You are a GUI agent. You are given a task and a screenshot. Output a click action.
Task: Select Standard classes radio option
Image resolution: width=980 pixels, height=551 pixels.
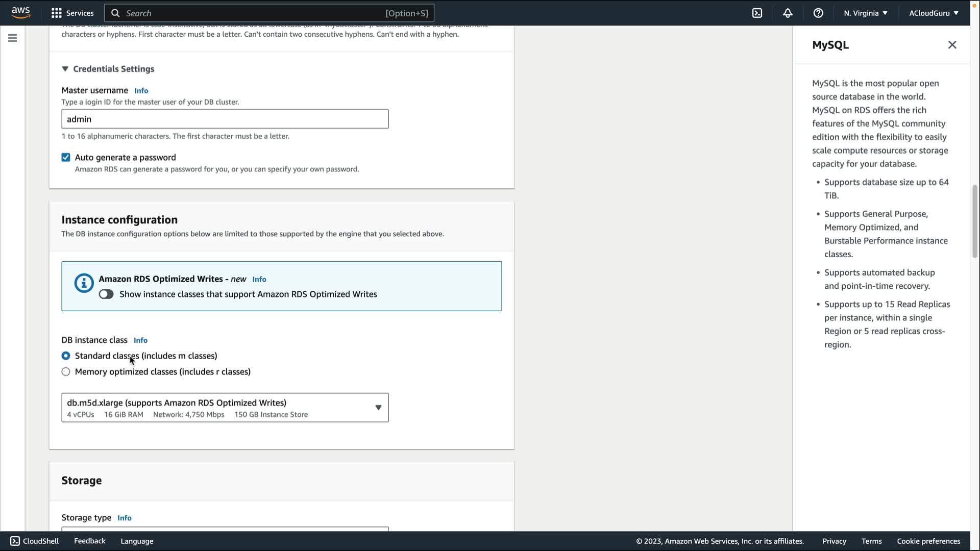(66, 356)
